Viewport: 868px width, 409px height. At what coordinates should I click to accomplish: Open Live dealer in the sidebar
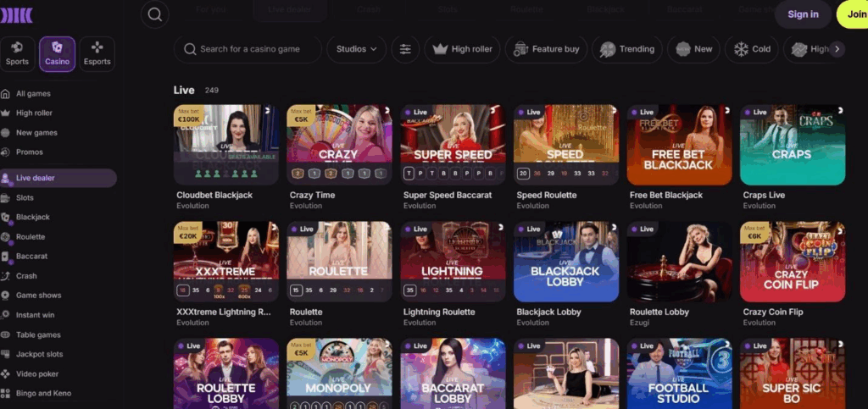tap(58, 178)
